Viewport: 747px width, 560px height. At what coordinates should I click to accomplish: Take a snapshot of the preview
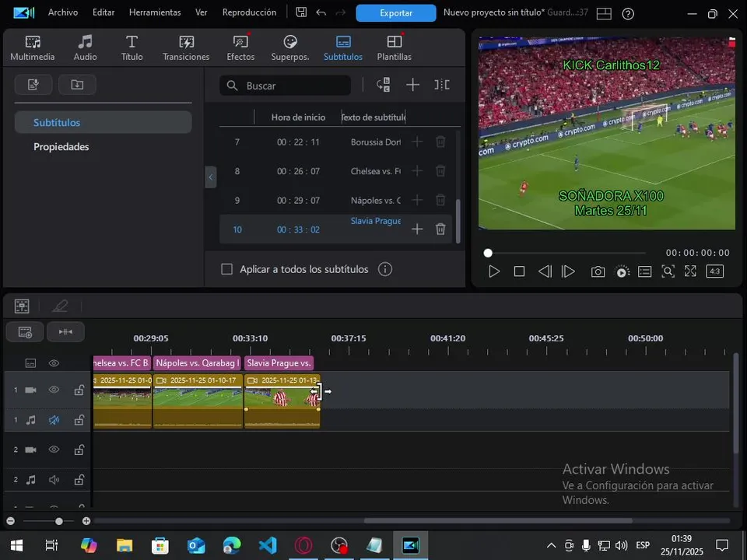point(598,271)
